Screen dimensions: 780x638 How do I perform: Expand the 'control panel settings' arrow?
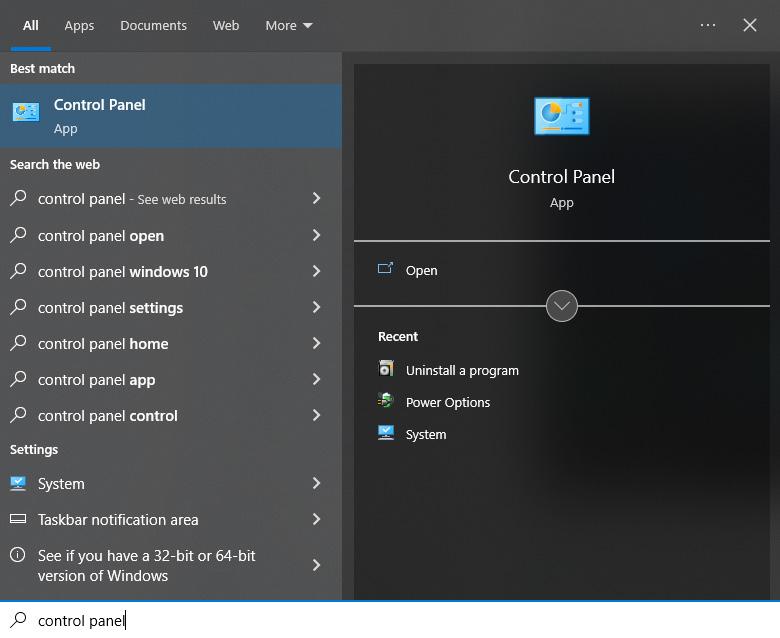point(316,307)
